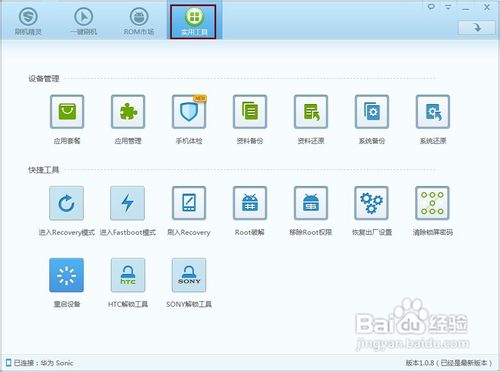Open 资料备份 data backup icon
The width and height of the screenshot is (500, 372).
click(250, 111)
